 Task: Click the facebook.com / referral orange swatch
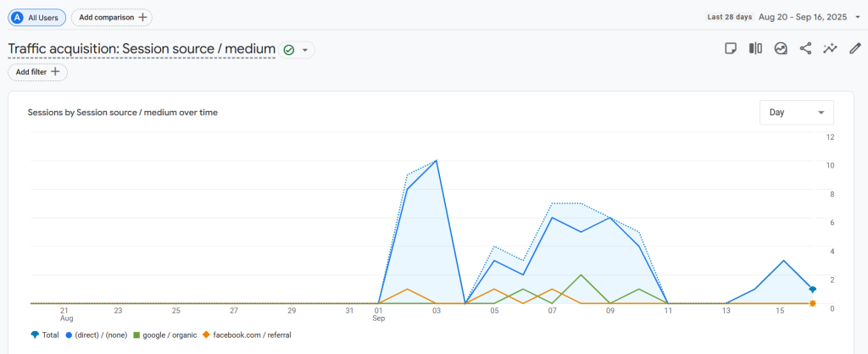[x=206, y=335]
